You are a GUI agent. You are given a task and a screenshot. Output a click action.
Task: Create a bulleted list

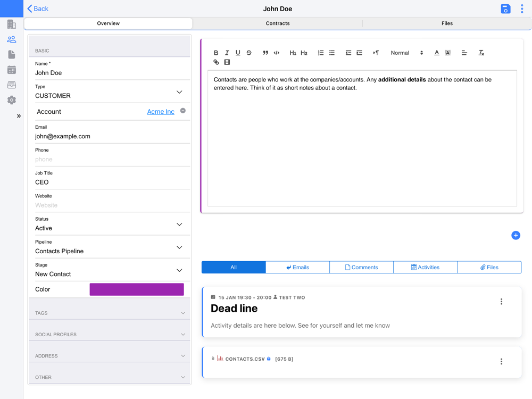332,53
